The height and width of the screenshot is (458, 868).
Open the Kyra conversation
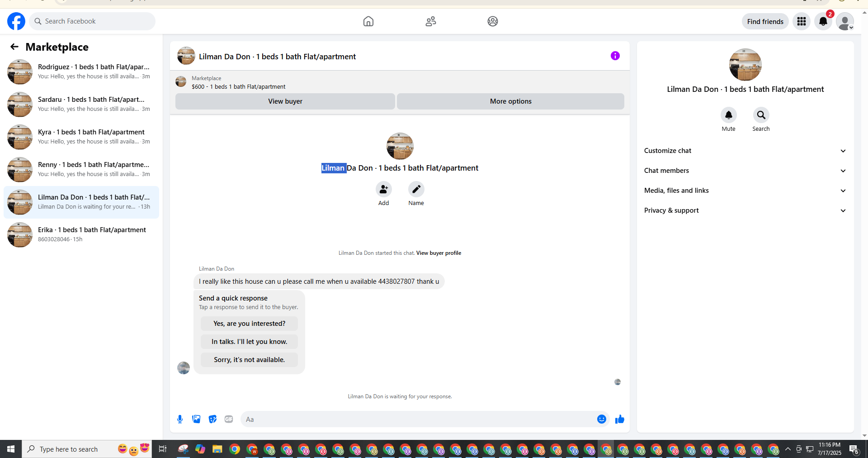tap(81, 137)
